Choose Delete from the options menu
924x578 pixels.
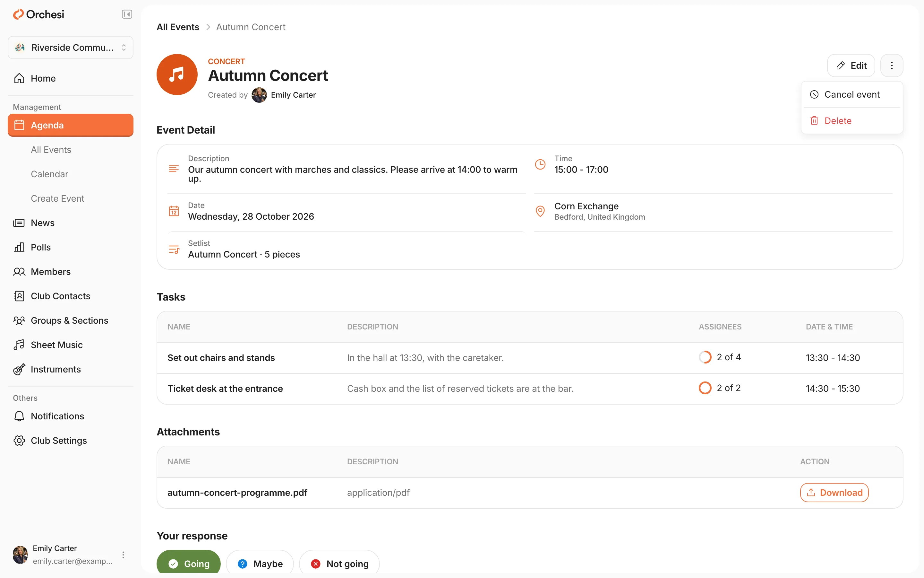tap(852, 121)
